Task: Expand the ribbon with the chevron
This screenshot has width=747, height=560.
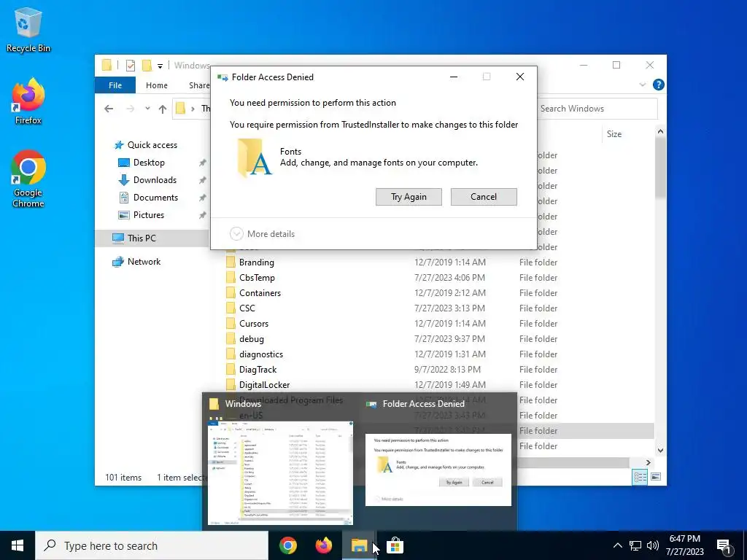Action: pos(642,85)
